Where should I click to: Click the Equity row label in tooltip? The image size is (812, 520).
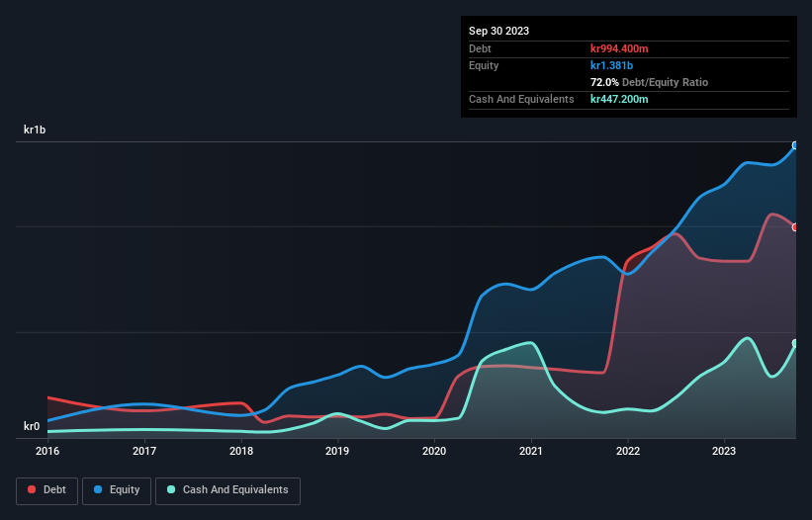pyautogui.click(x=484, y=65)
